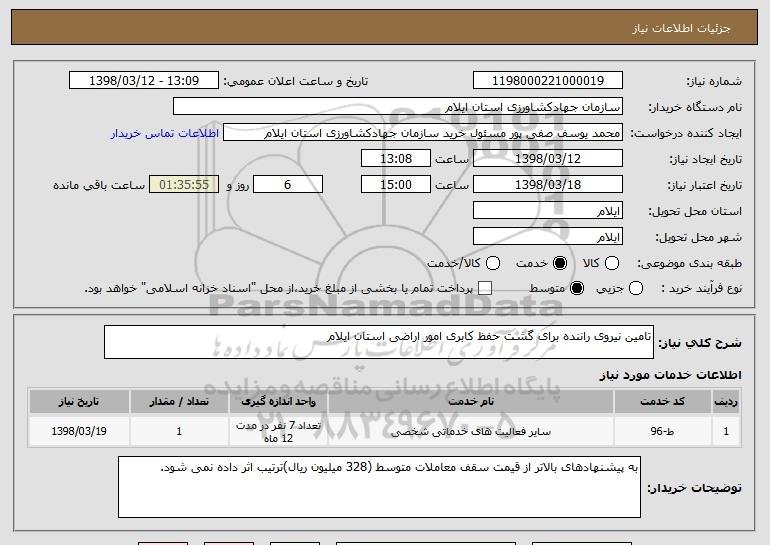770x545 pixels.
Task: Click the announcement date field 1398/03/12 - 13:09
Action: point(144,81)
